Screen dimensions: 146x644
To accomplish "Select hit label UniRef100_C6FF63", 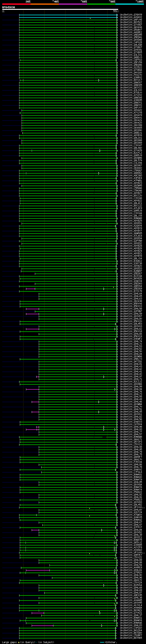I will tap(131, 60).
